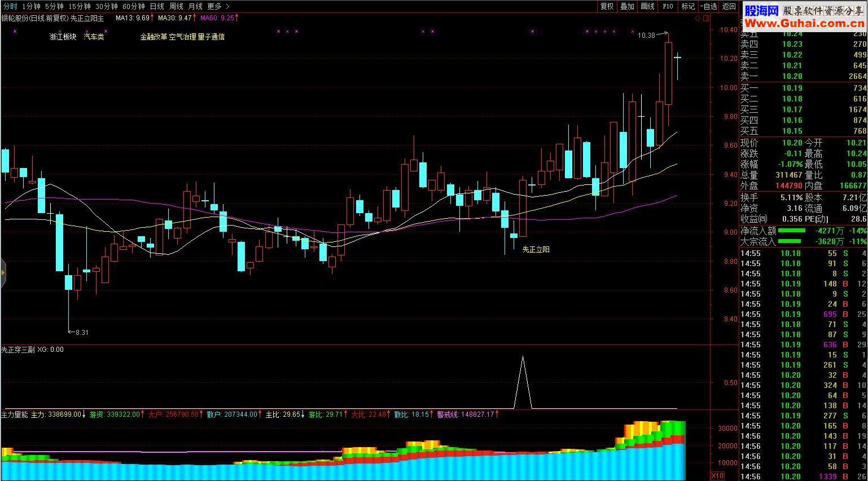Click the spike in 先正穿三副 indicator

click(x=523, y=381)
